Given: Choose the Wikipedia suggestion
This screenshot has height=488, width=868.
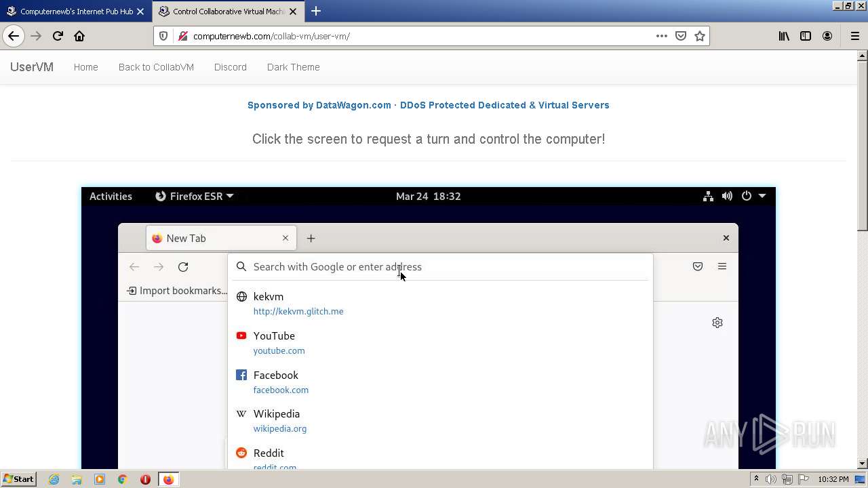Looking at the screenshot, I should 440,421.
